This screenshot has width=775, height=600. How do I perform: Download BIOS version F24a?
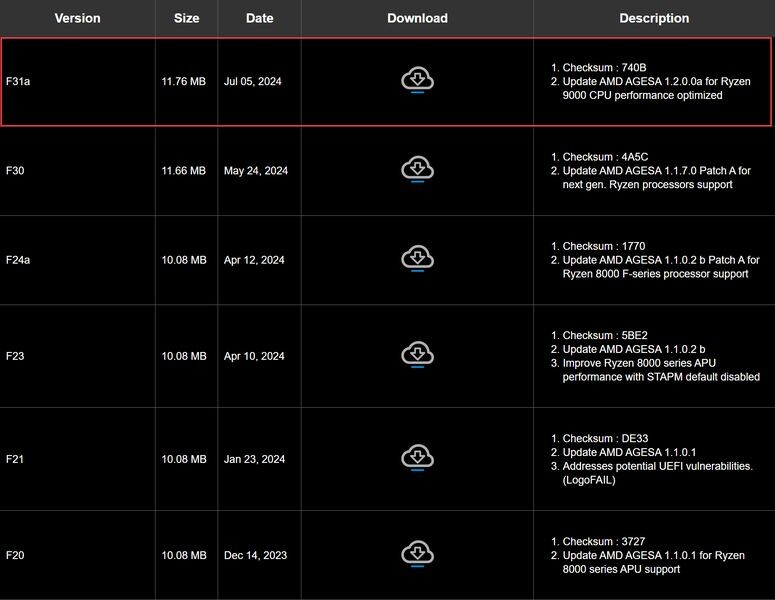tap(418, 258)
